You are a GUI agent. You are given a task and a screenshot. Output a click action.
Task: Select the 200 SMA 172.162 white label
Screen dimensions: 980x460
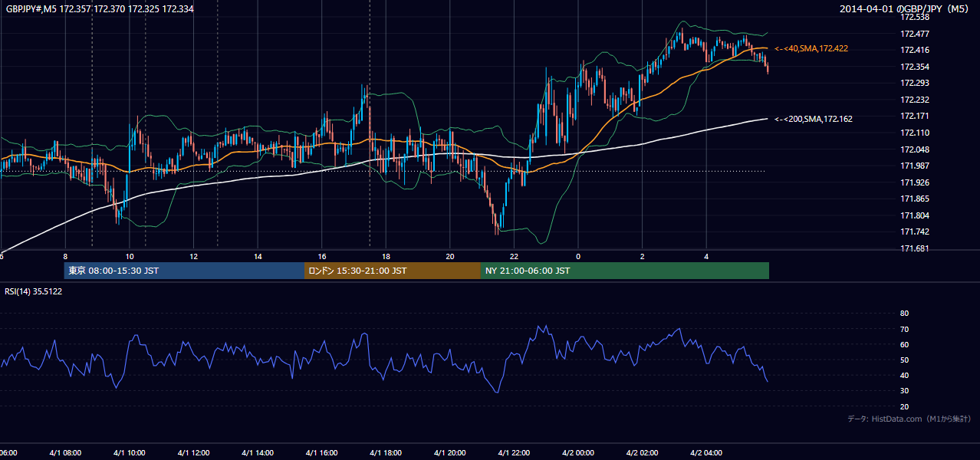[814, 119]
